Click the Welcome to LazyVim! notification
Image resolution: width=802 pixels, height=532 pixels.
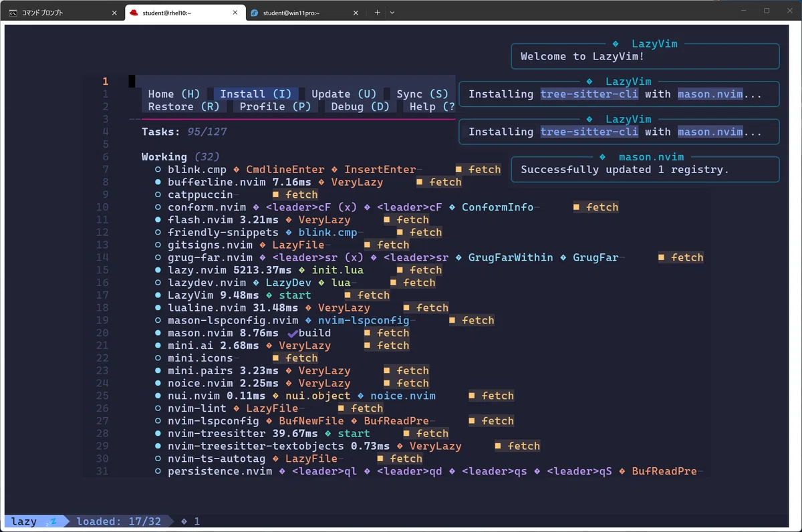646,56
